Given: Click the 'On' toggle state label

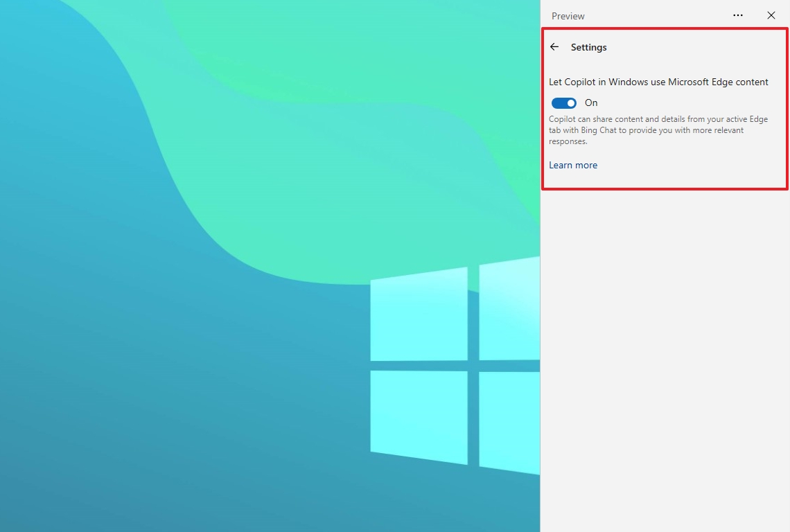Looking at the screenshot, I should (x=591, y=103).
